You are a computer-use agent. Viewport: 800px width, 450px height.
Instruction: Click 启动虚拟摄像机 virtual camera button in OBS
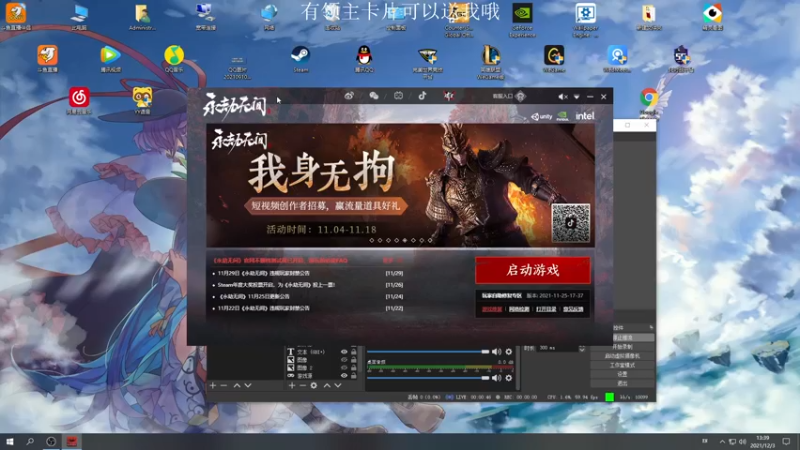[622, 356]
